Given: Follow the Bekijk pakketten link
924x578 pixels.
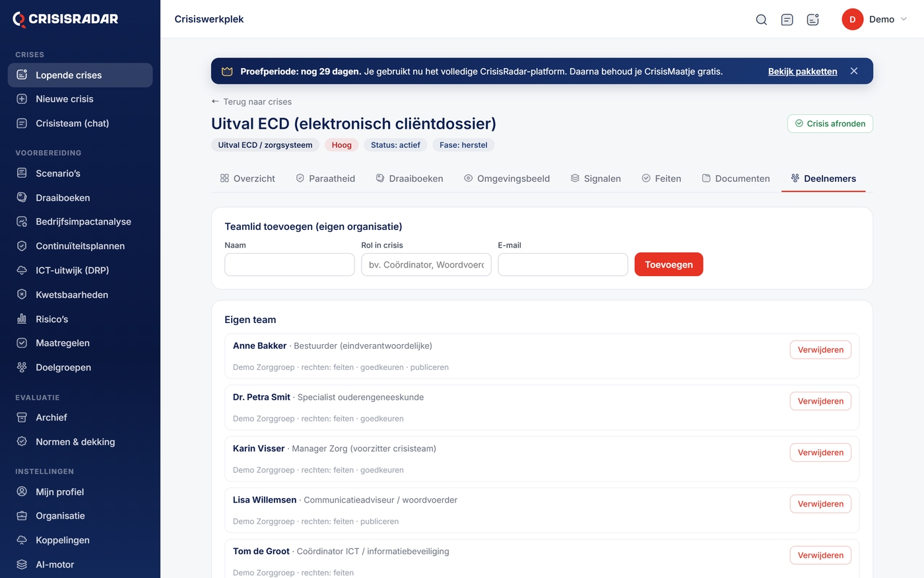Looking at the screenshot, I should click(x=803, y=71).
